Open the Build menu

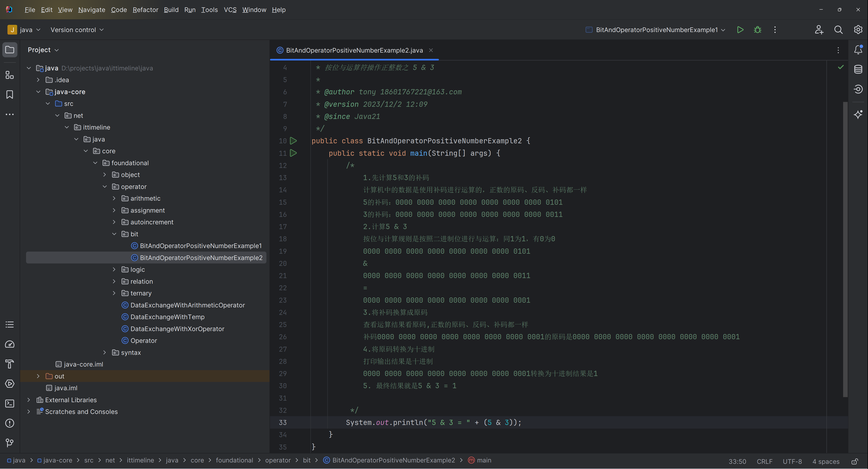pos(171,10)
